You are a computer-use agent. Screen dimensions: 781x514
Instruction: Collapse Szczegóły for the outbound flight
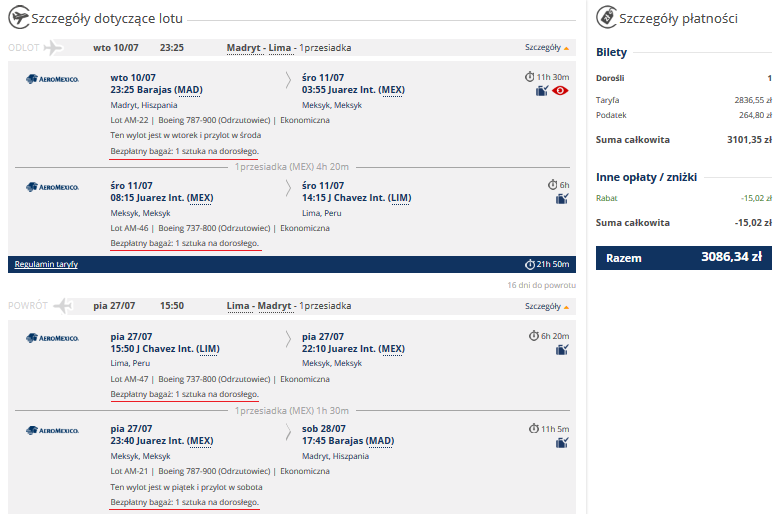[x=546, y=47]
